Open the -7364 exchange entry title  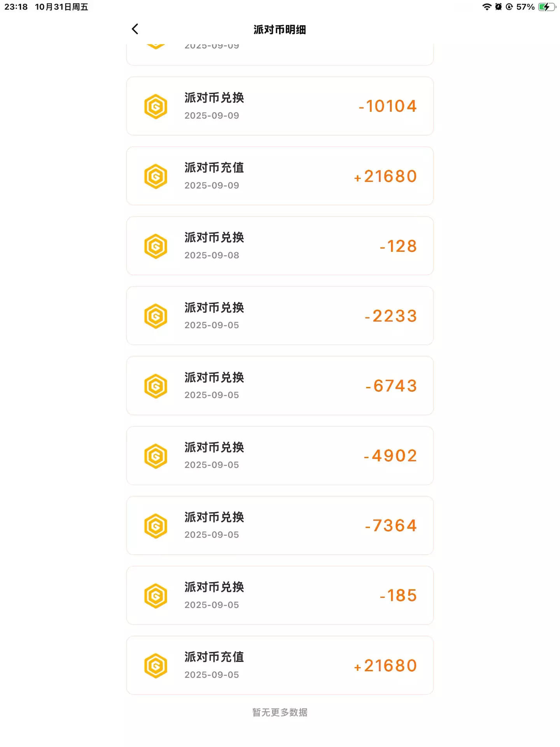(x=214, y=517)
